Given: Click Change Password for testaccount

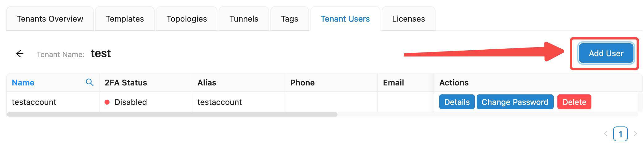Looking at the screenshot, I should 515,102.
